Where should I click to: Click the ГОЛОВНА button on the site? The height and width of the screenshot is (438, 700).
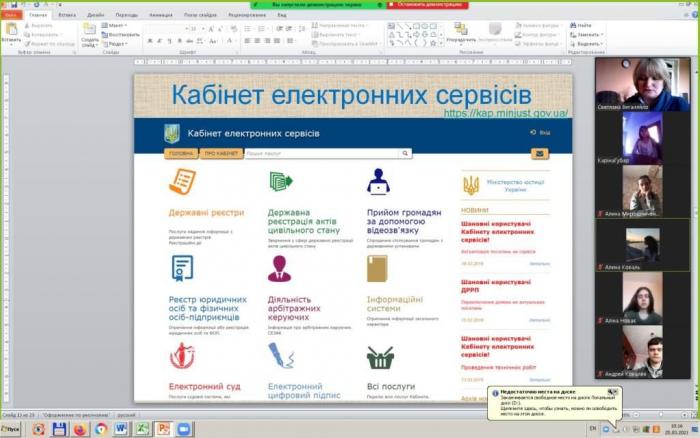[181, 154]
